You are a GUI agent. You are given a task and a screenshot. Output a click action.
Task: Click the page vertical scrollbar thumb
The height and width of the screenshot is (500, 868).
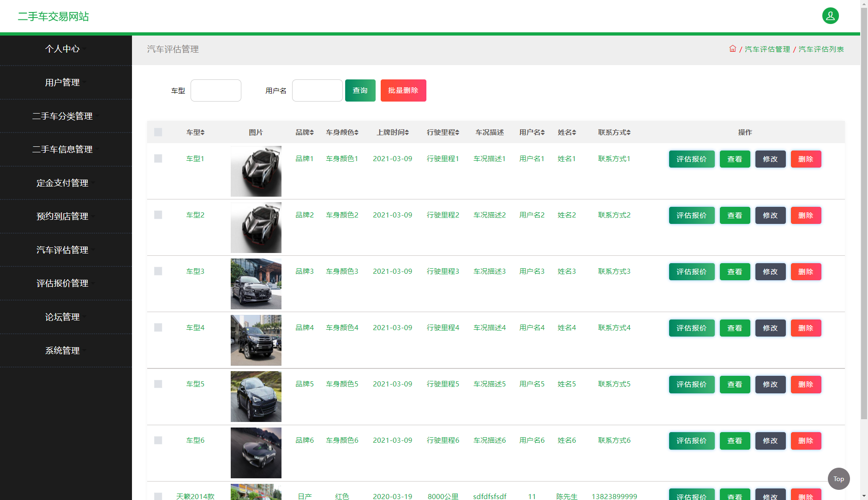864,213
